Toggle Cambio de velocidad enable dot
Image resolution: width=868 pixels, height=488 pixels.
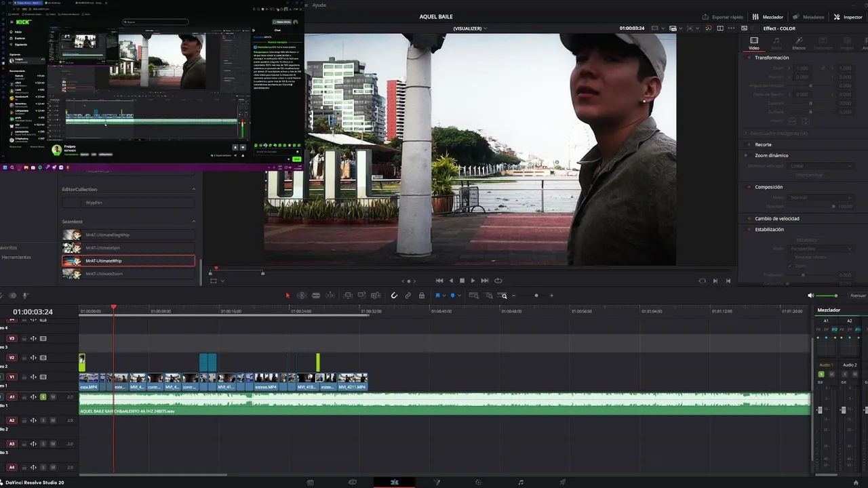pyautogui.click(x=749, y=218)
